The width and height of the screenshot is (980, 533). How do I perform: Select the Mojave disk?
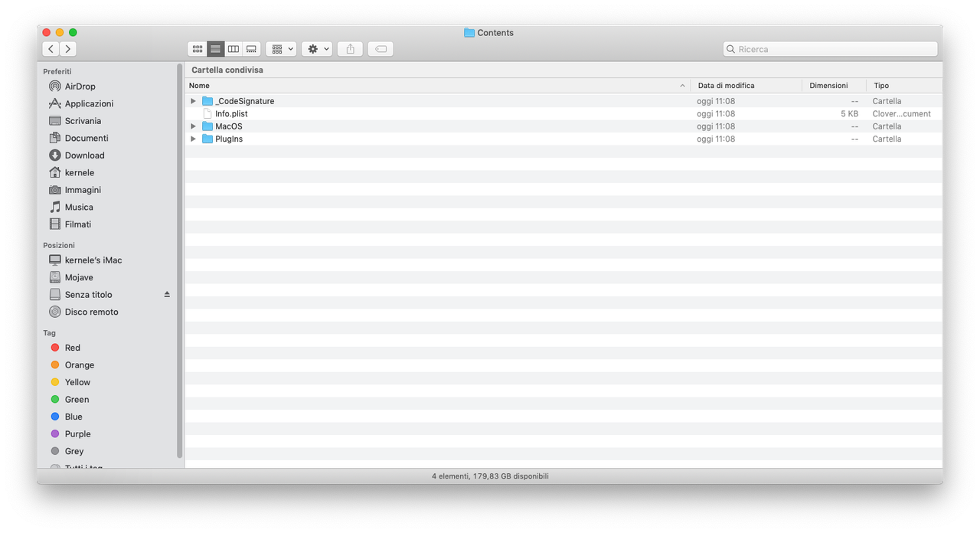coord(79,277)
